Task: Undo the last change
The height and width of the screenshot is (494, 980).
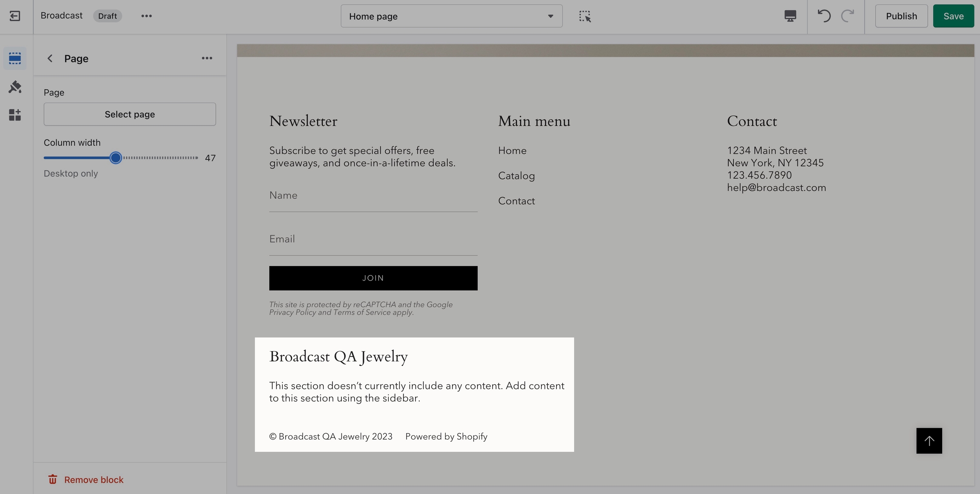Action: (x=824, y=16)
